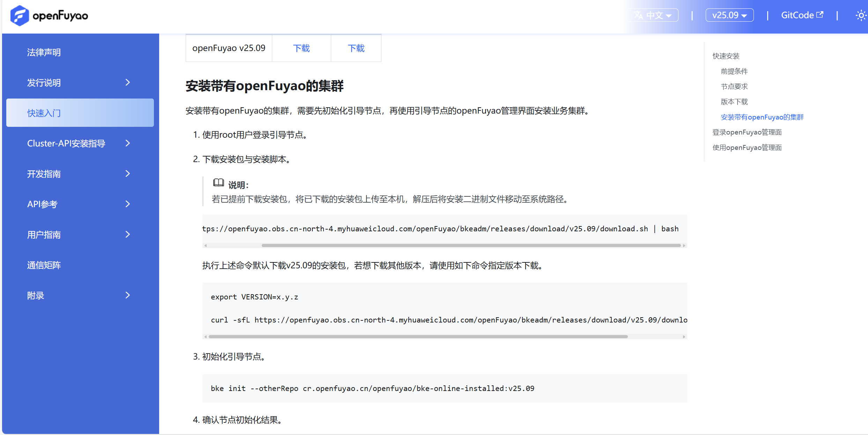
Task: Click second 下载 link in table
Action: 356,48
